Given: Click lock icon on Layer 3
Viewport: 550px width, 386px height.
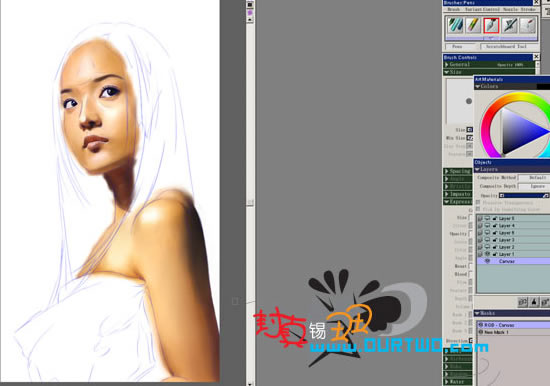Looking at the screenshot, I should point(495,240).
